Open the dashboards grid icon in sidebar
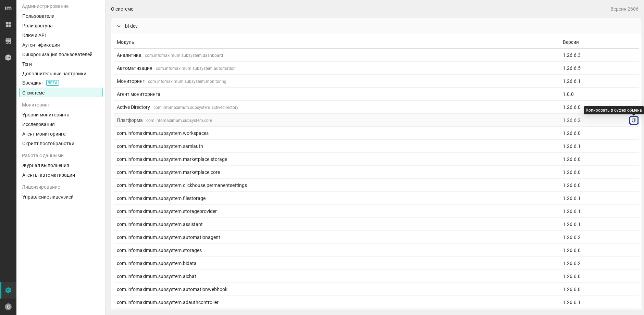This screenshot has width=644, height=315. tap(8, 25)
